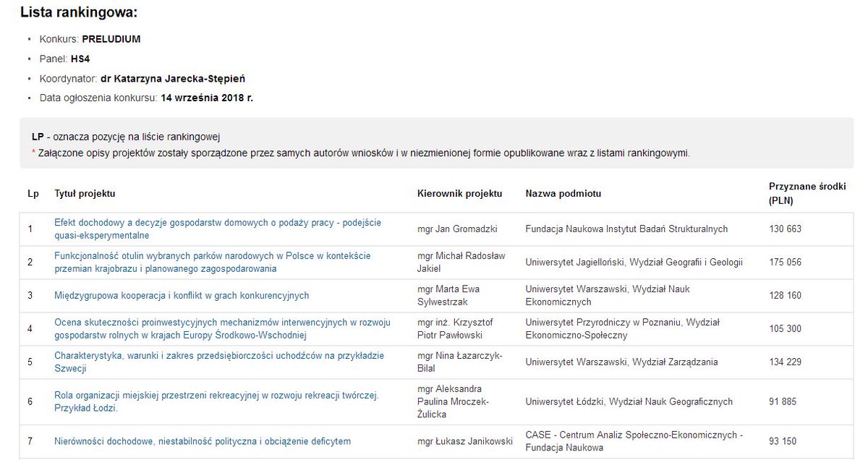Select announcement date '14 września 2018 r.'

(207, 98)
